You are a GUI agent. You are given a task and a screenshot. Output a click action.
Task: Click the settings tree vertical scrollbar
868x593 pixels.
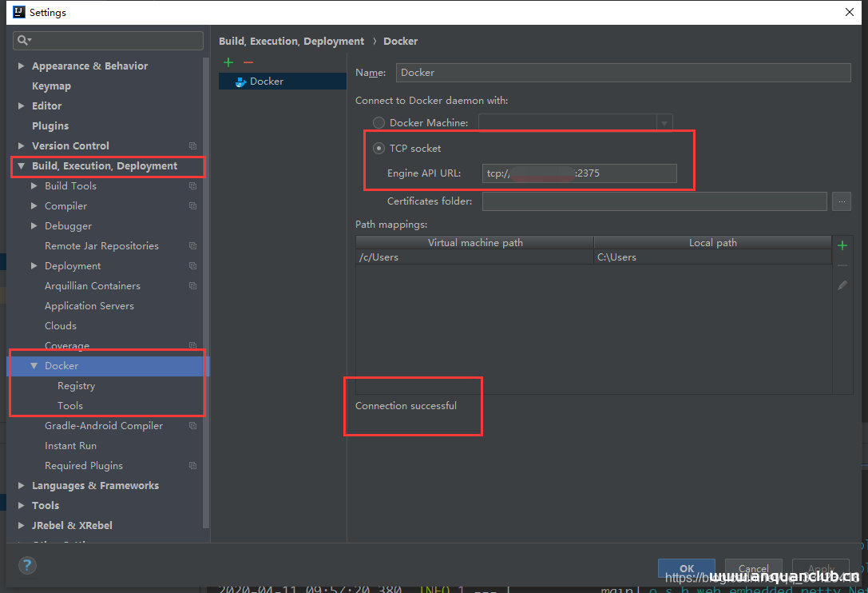coord(206,293)
